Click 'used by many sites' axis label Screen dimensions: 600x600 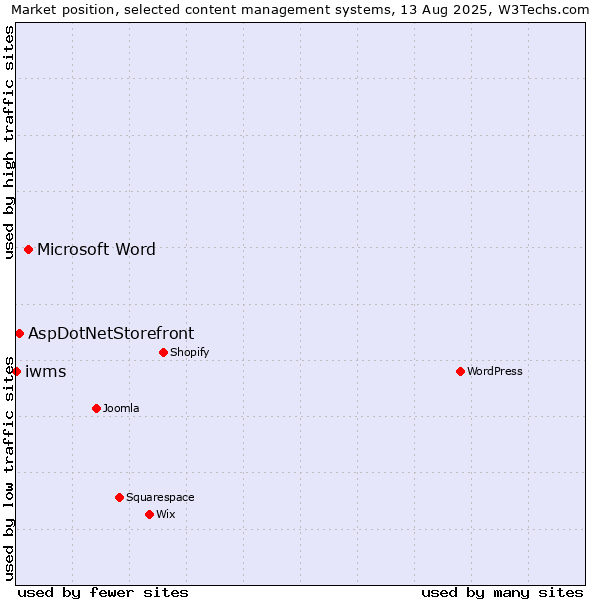[x=502, y=593]
